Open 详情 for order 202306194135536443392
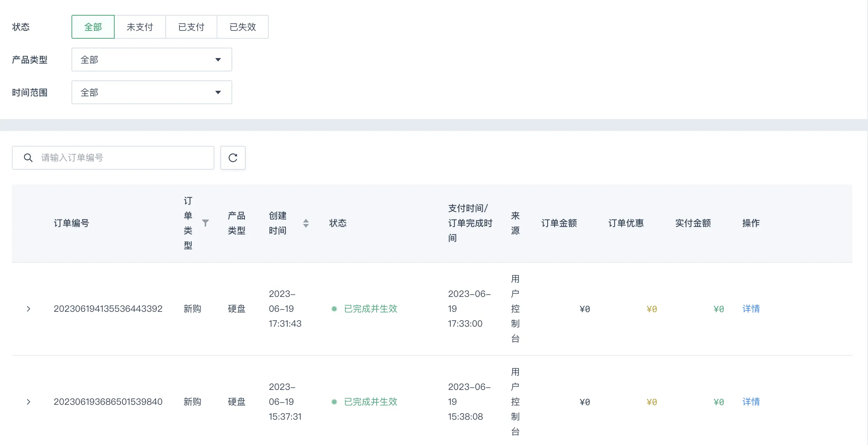 click(751, 309)
